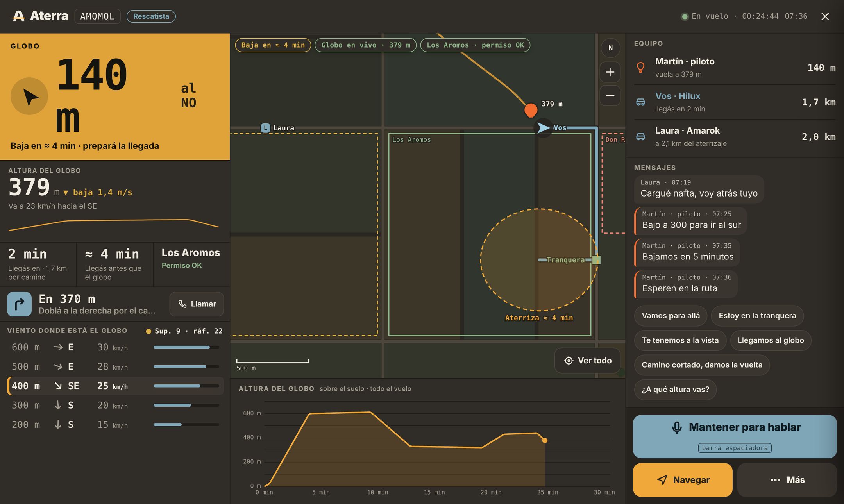844x504 pixels.
Task: Select the Los Aromos permiso OK chip
Action: click(x=475, y=45)
